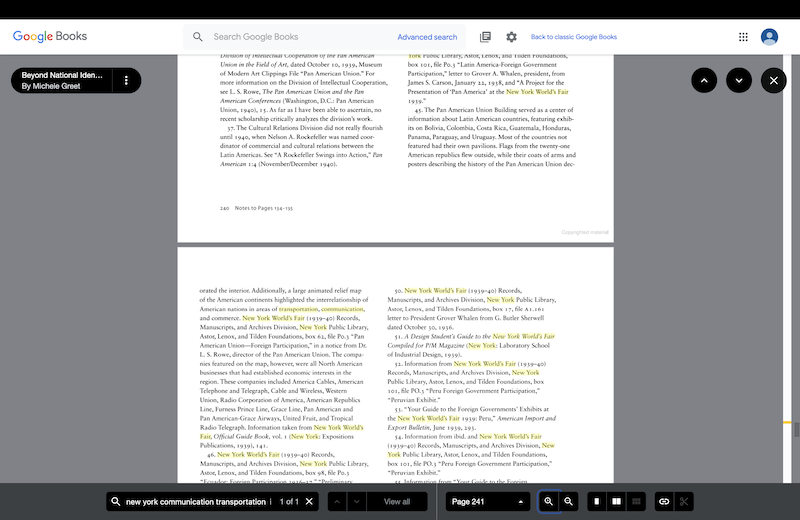Open book options three-dot menu
The width and height of the screenshot is (800, 520).
[x=126, y=80]
